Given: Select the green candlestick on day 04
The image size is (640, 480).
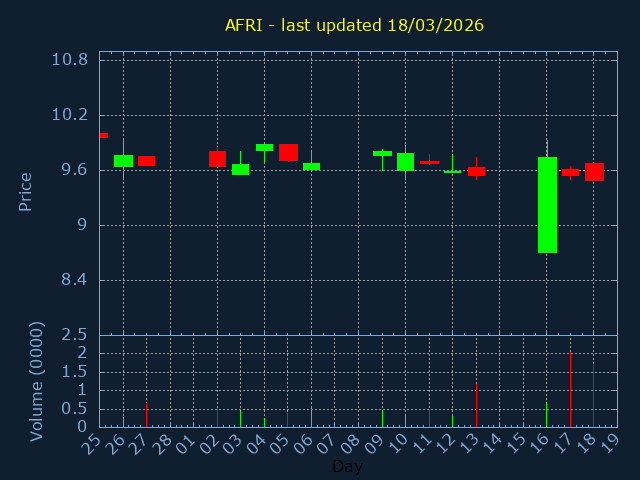Looking at the screenshot, I should tap(264, 147).
